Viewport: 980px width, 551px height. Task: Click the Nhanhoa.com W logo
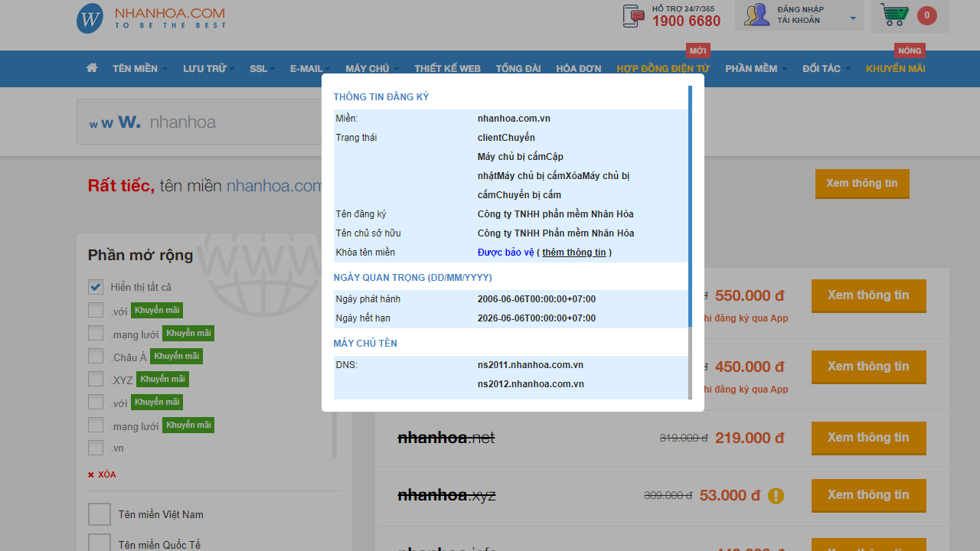90,18
